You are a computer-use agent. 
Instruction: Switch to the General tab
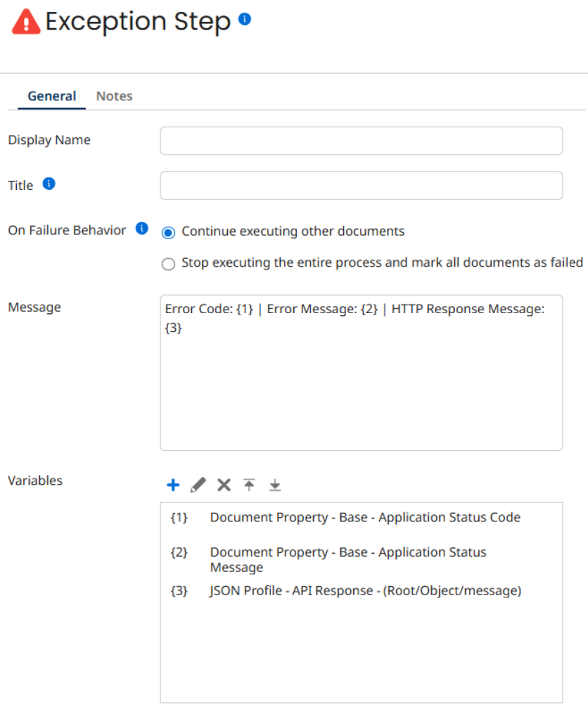tap(51, 96)
